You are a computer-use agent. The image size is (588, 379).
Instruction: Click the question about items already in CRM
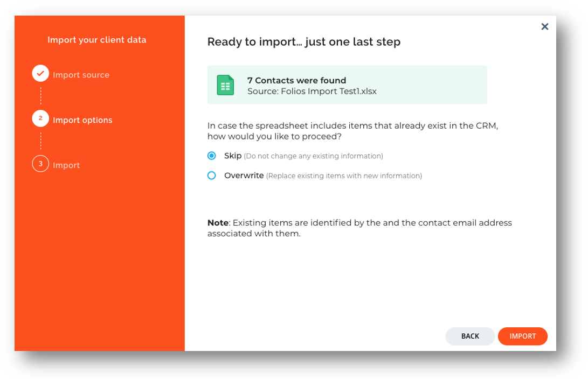pos(352,131)
